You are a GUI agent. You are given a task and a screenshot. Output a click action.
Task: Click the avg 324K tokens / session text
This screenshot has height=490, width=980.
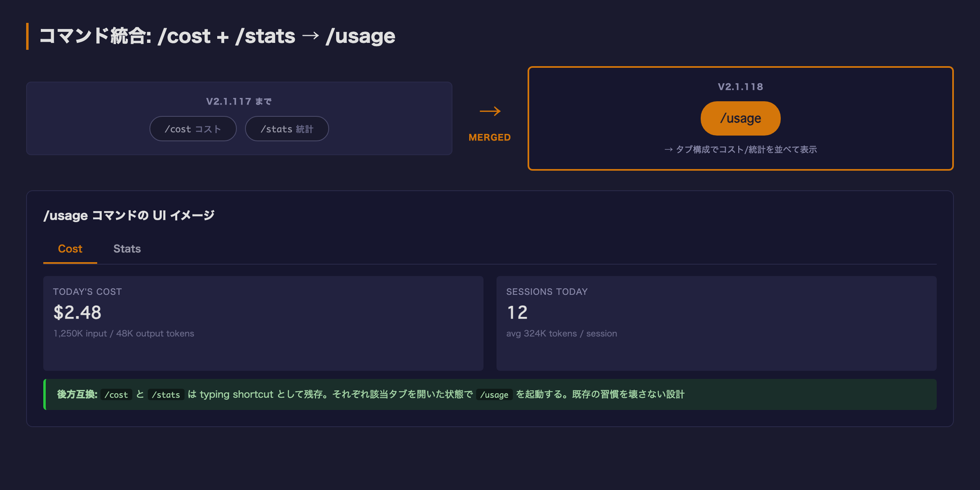tap(561, 333)
